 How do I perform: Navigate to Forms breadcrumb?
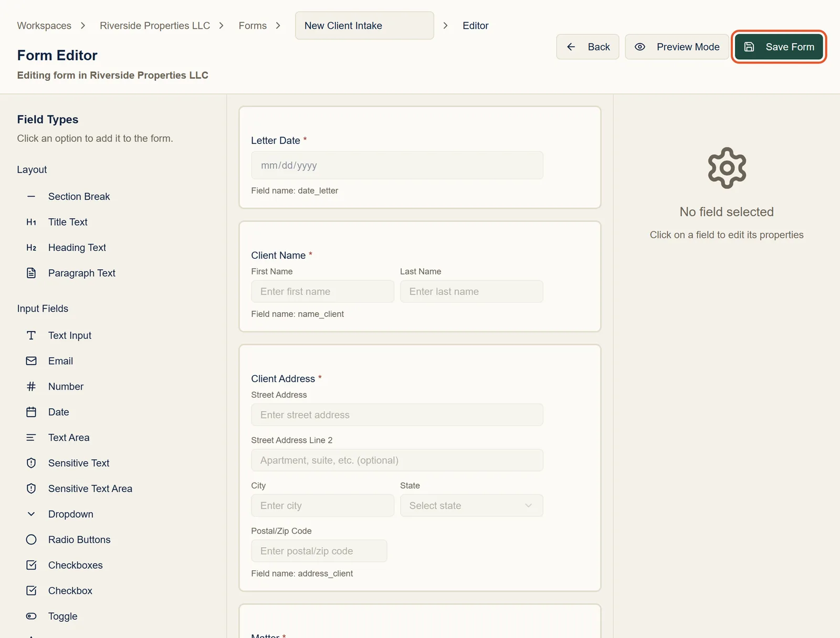tap(253, 26)
